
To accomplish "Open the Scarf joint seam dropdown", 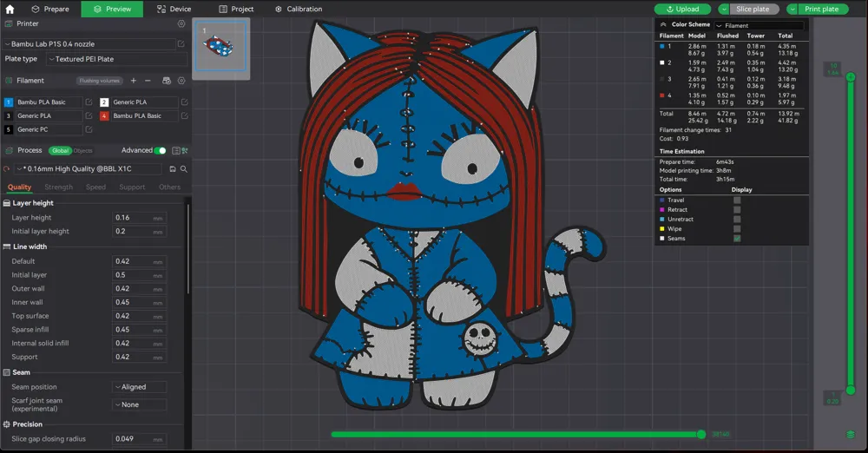I will coord(140,404).
